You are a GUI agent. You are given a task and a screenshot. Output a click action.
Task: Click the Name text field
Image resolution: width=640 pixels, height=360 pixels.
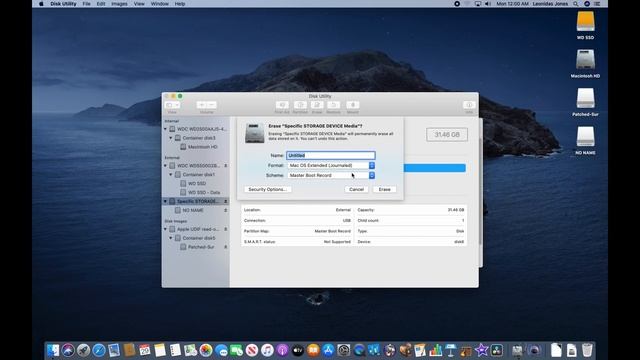[331, 156]
